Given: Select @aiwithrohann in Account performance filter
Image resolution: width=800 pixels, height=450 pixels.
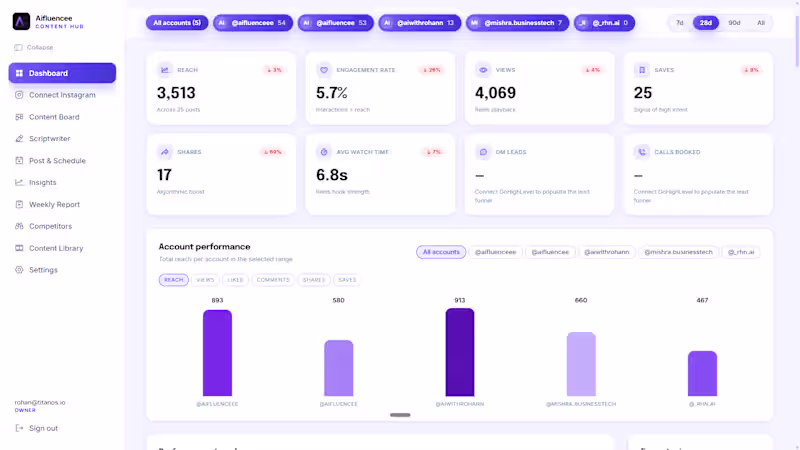Looking at the screenshot, I should [607, 252].
